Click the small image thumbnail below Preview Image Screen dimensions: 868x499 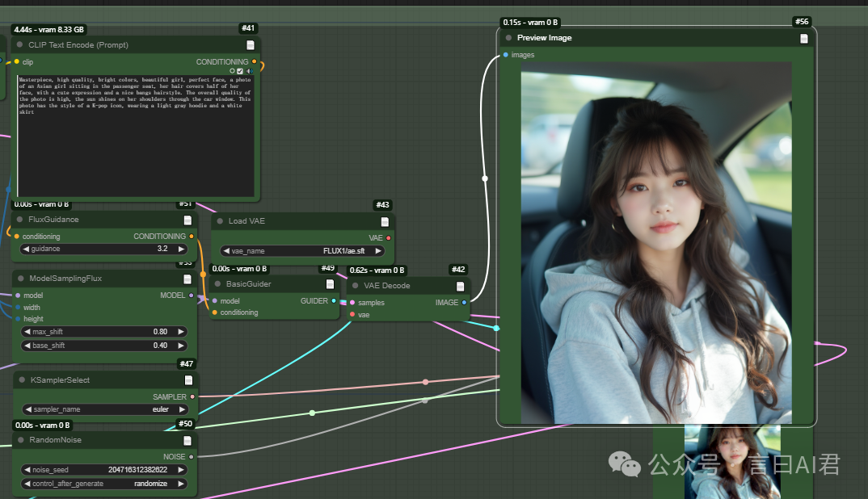pos(732,462)
